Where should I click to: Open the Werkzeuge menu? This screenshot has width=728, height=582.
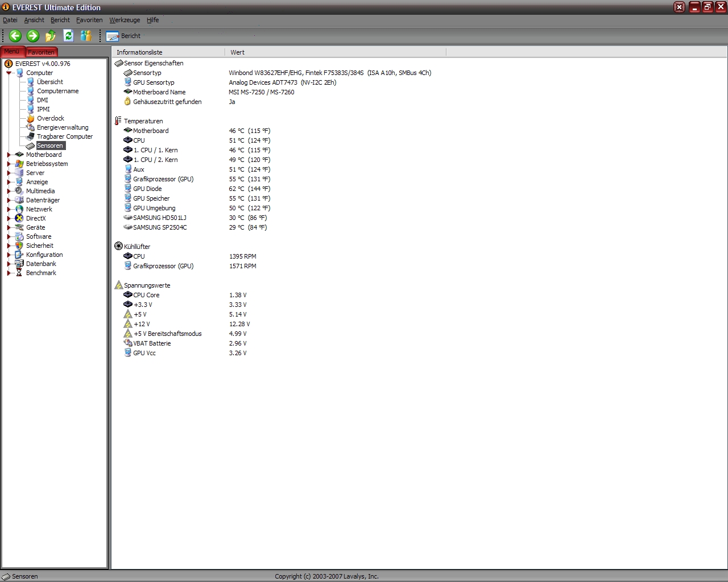point(125,20)
